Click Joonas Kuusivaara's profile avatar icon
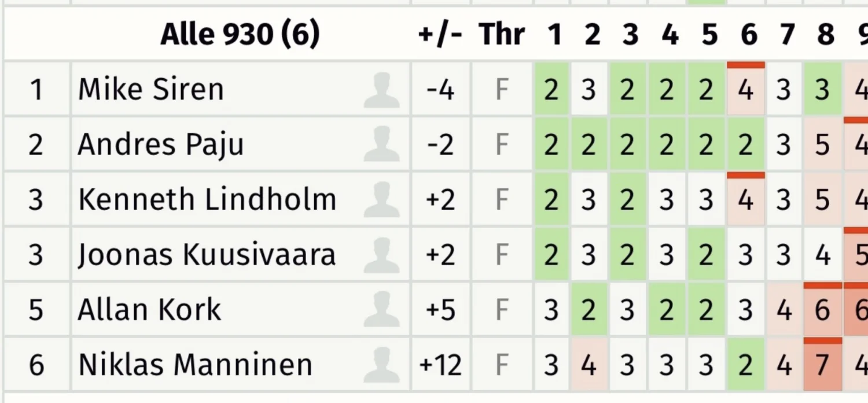The image size is (868, 403). click(381, 255)
